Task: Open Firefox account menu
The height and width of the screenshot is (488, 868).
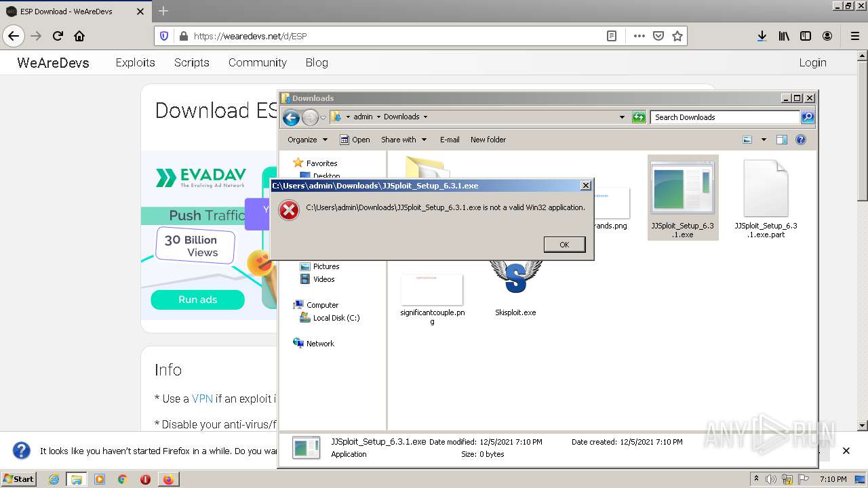Action: tap(827, 36)
